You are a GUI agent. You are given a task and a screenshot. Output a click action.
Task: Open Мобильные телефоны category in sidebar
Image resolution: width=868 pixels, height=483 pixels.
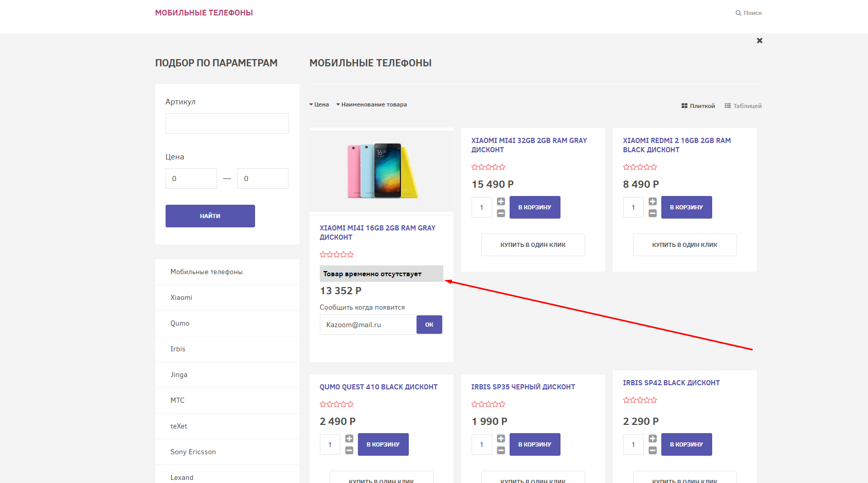(x=227, y=272)
